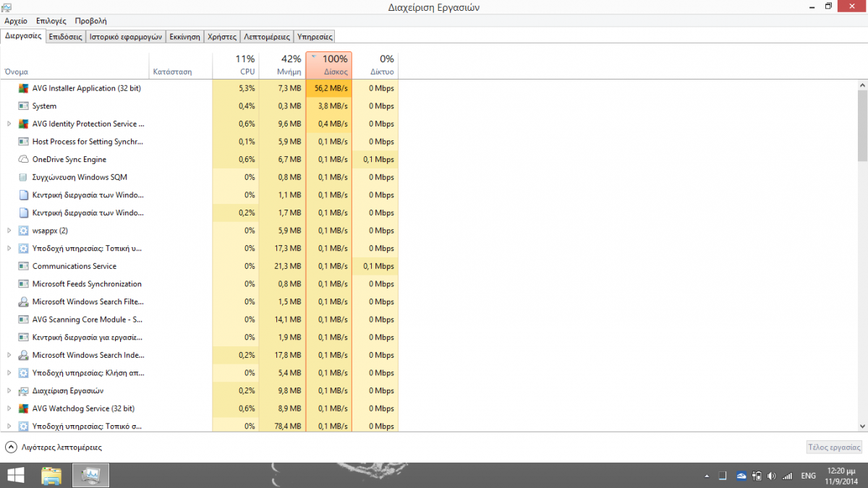Screen dimensions: 868x488
Task: Click the network signal tray icon
Action: tap(787, 476)
